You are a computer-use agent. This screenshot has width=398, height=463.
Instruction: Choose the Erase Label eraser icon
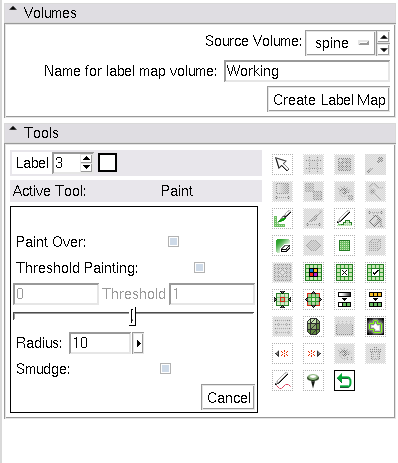click(x=282, y=245)
